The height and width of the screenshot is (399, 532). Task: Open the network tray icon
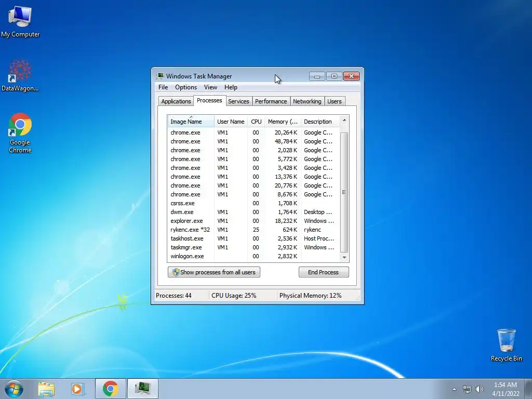467,389
